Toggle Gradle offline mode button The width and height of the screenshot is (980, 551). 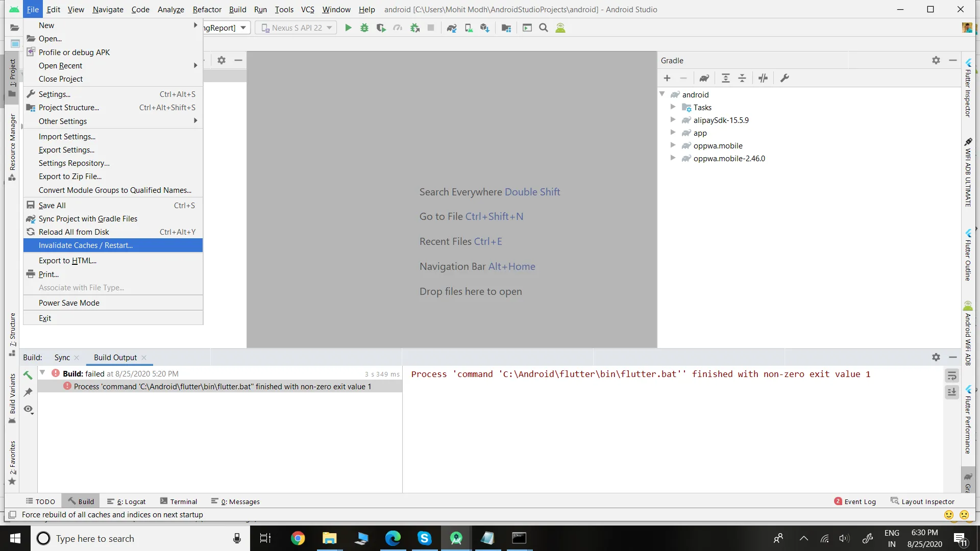click(763, 78)
